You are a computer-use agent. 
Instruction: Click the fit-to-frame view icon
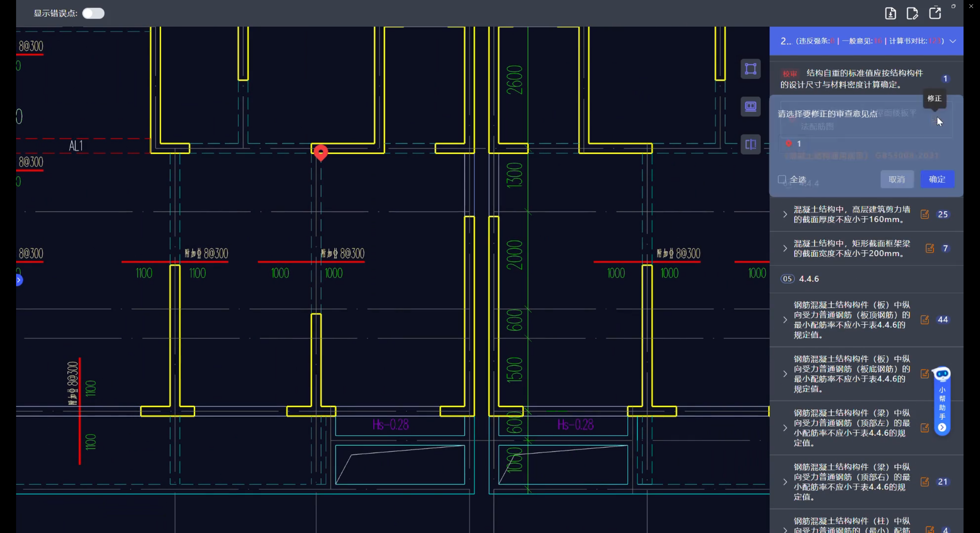click(x=750, y=69)
